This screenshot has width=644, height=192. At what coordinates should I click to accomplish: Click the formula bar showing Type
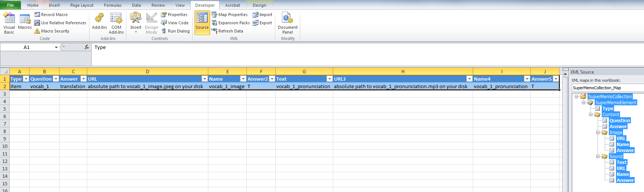[x=367, y=47]
